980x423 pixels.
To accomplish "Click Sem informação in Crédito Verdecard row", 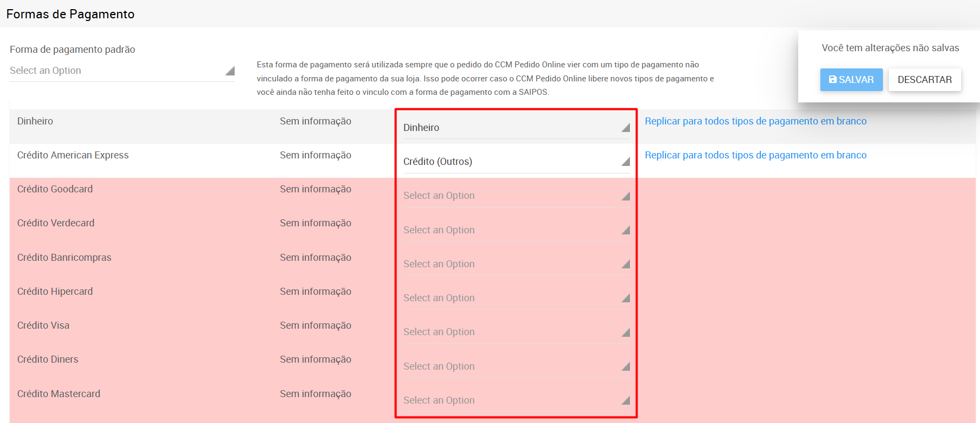I will [316, 223].
